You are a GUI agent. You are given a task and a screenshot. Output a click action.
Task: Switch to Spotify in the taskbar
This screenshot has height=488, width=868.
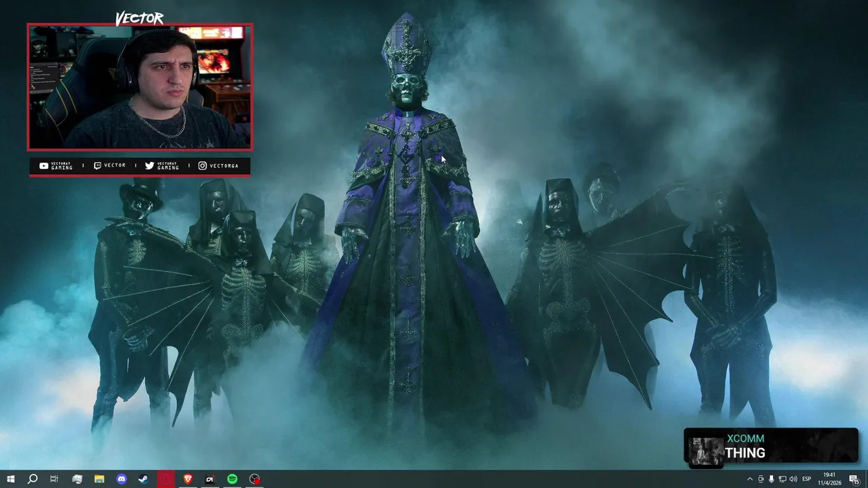232,479
